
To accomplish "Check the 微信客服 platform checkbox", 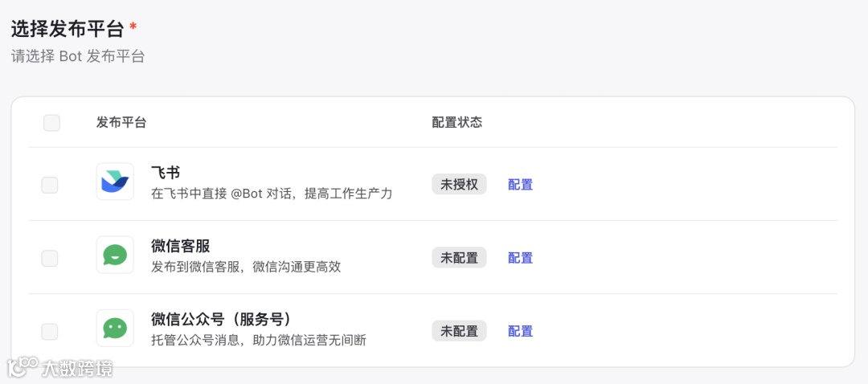I will click(50, 258).
